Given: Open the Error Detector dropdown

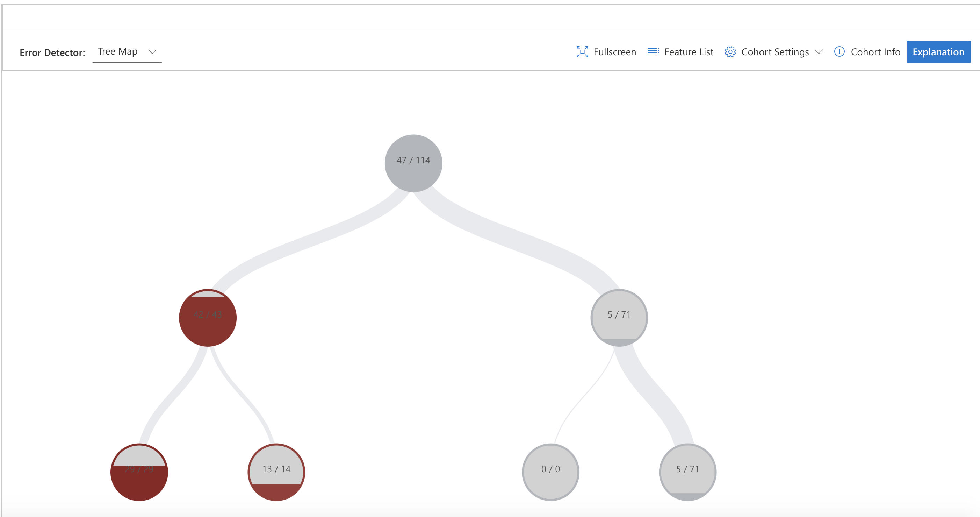Looking at the screenshot, I should [x=127, y=51].
